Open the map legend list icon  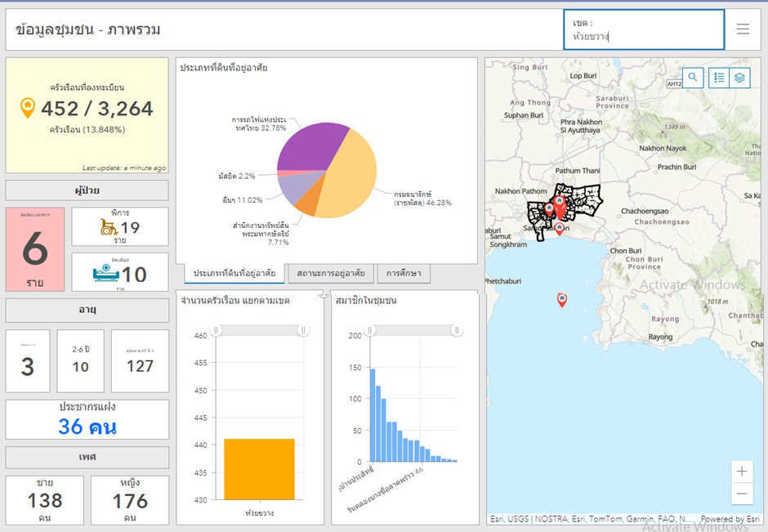coord(718,78)
